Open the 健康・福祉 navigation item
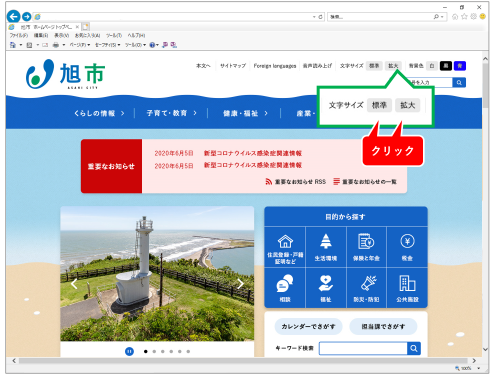The image size is (500, 375). [x=245, y=113]
